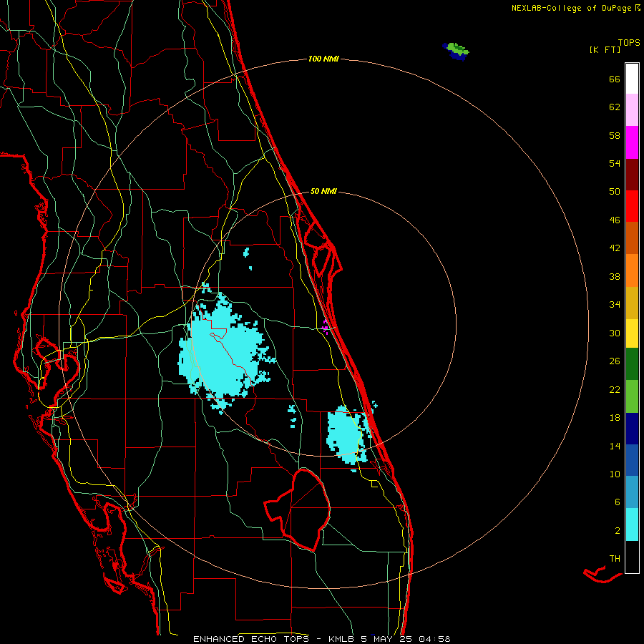Click the gold 38 kft legend swatch
The image size is (644, 644).
632,303
